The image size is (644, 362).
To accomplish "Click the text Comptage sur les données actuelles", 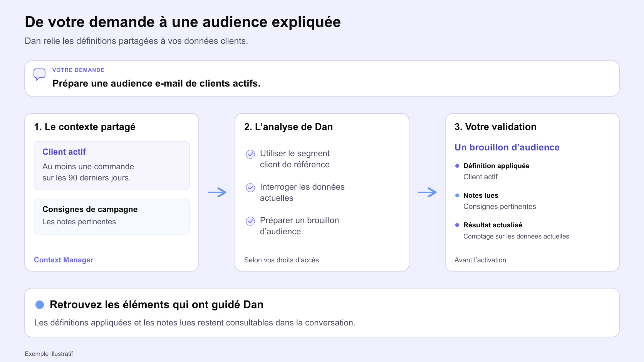I will (x=516, y=237).
